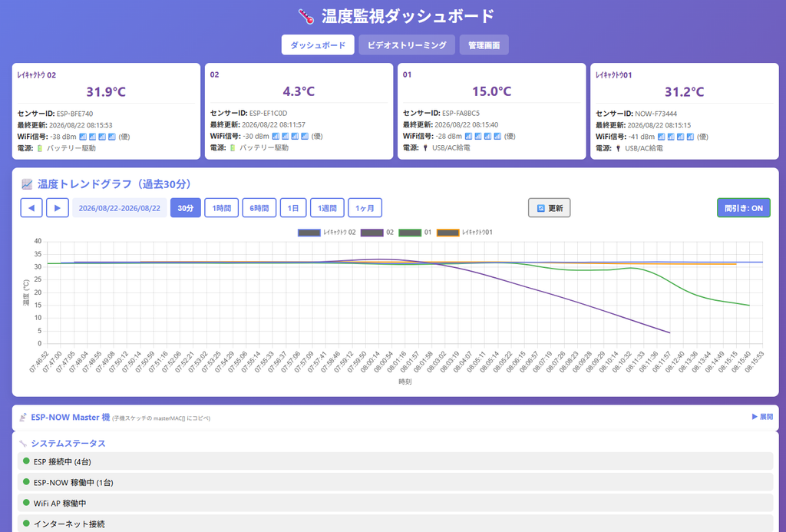Click the 15.0°C temperature reading
This screenshot has height=532, width=786.
tap(492, 91)
